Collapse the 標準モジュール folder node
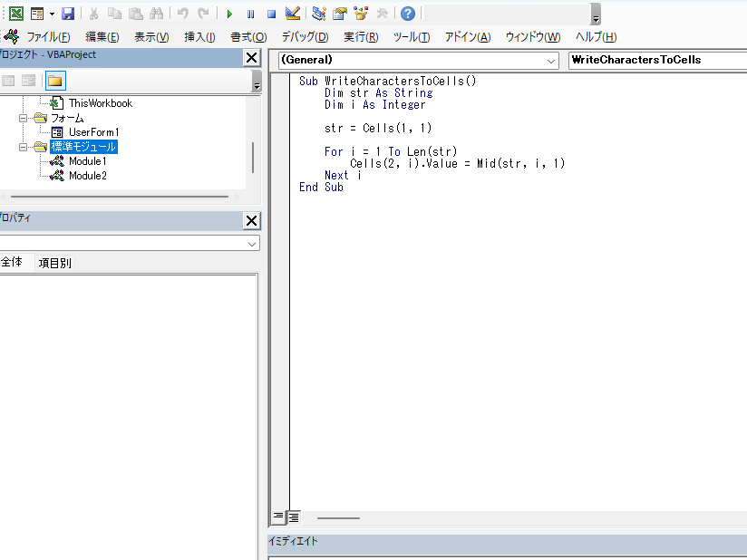The width and height of the screenshot is (747, 560). coord(24,147)
